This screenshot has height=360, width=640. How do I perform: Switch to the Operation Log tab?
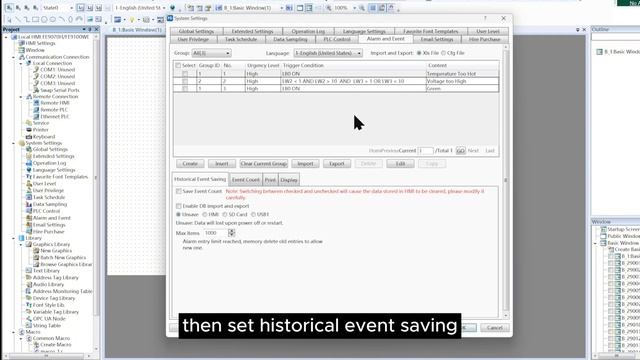[x=308, y=31]
